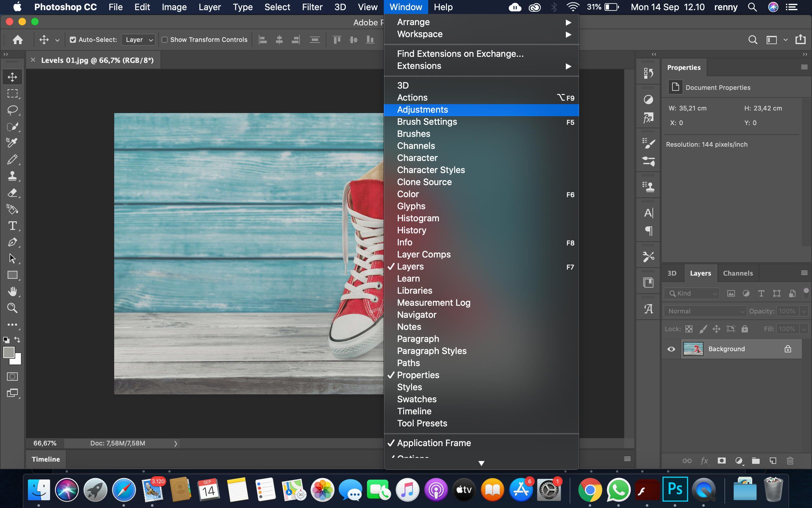Choose Histogram from the Window menu
This screenshot has height=508, width=812.
click(x=481, y=218)
